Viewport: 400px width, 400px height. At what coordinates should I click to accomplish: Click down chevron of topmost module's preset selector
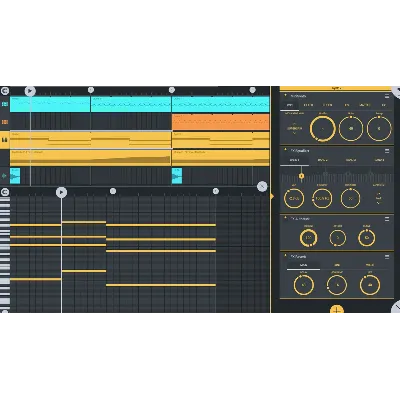pos(294,133)
